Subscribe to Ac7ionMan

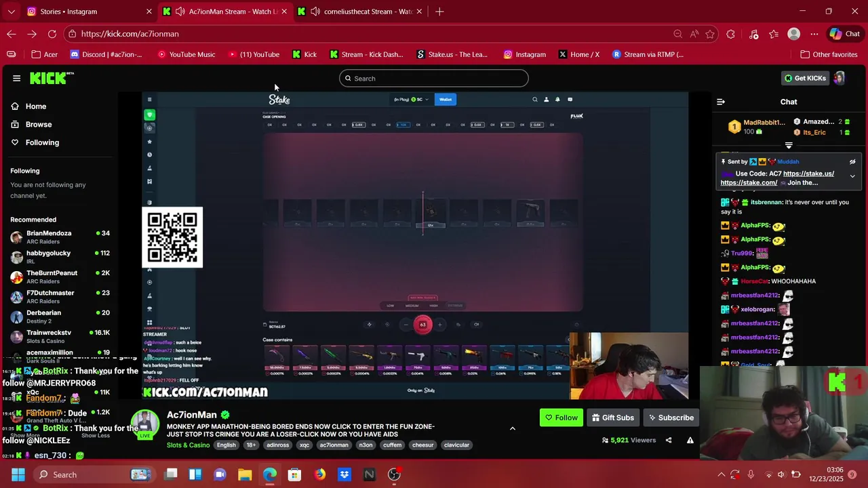tap(671, 418)
